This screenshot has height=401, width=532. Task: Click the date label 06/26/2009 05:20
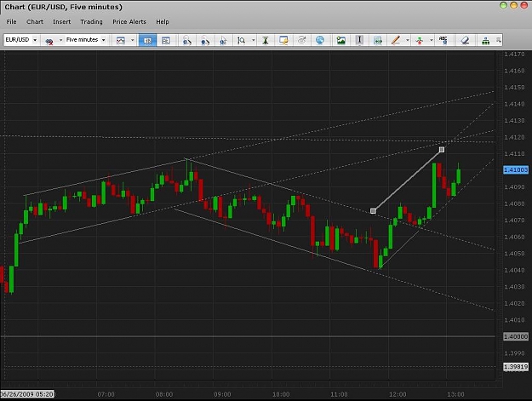click(x=26, y=394)
